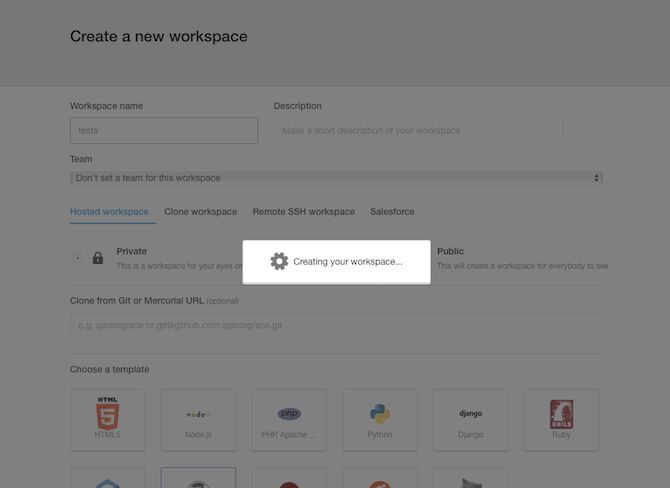Choose the Node.js template
This screenshot has width=670, height=488.
coord(198,420)
